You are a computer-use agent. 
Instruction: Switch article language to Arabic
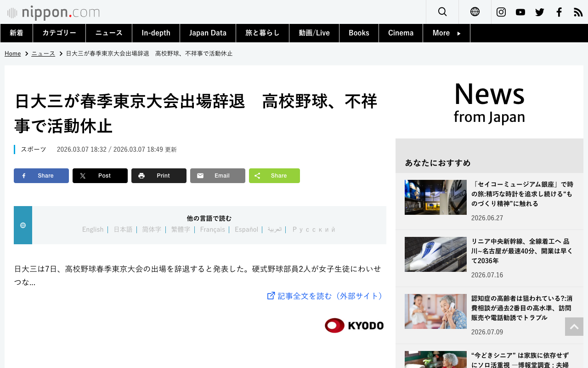275,230
